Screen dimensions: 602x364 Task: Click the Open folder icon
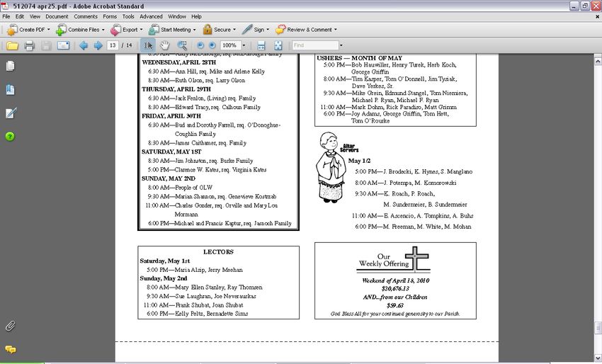(x=12, y=46)
